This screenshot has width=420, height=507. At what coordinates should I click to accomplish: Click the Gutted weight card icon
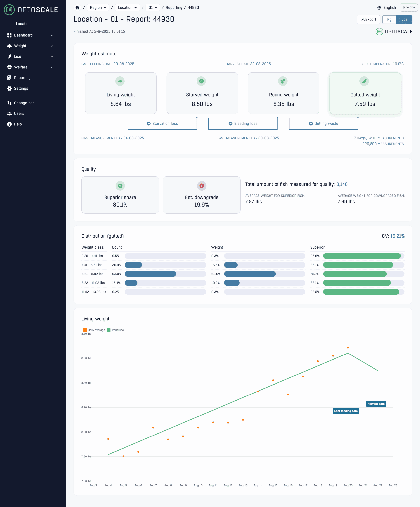[365, 81]
